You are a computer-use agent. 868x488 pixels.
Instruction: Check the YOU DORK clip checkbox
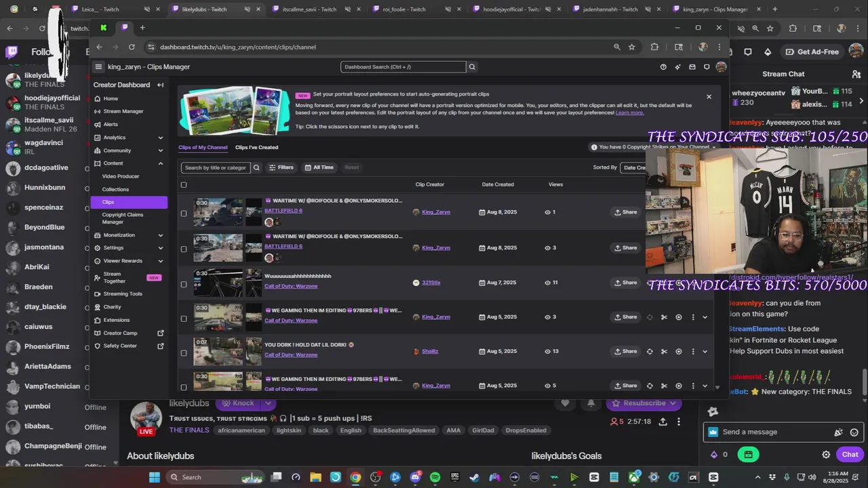(183, 352)
